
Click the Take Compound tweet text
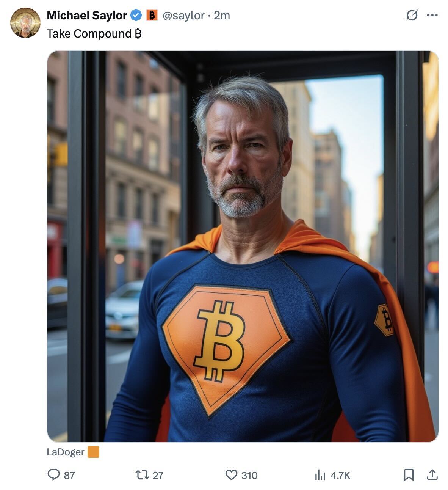click(x=94, y=34)
